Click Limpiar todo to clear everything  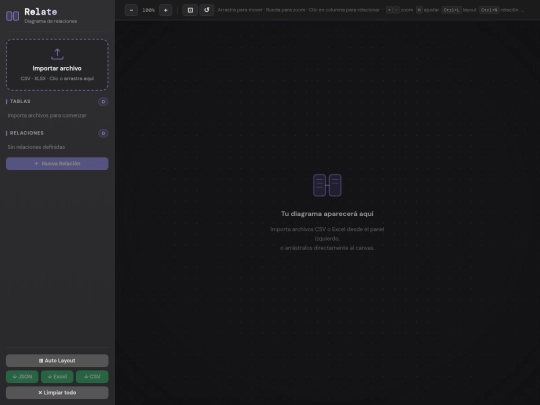[x=57, y=393]
